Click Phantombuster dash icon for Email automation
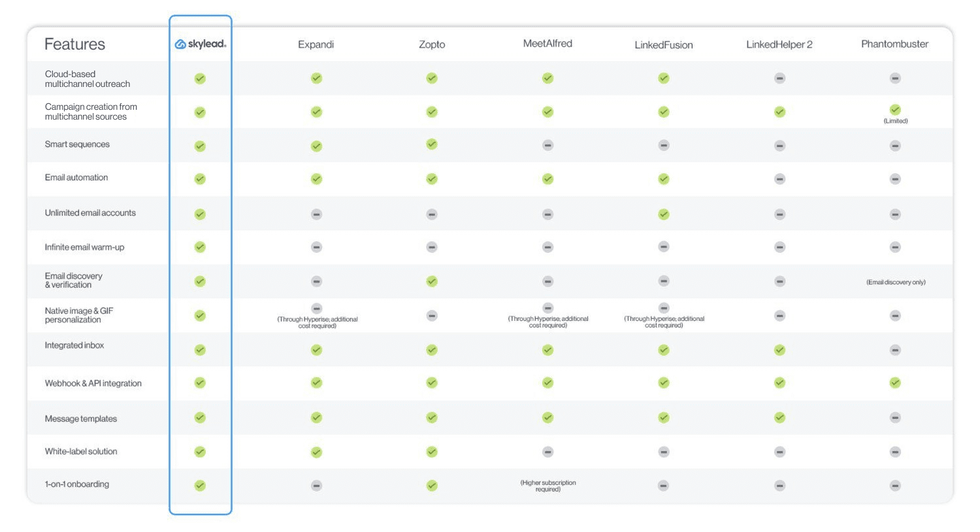980x532 pixels. [x=895, y=178]
